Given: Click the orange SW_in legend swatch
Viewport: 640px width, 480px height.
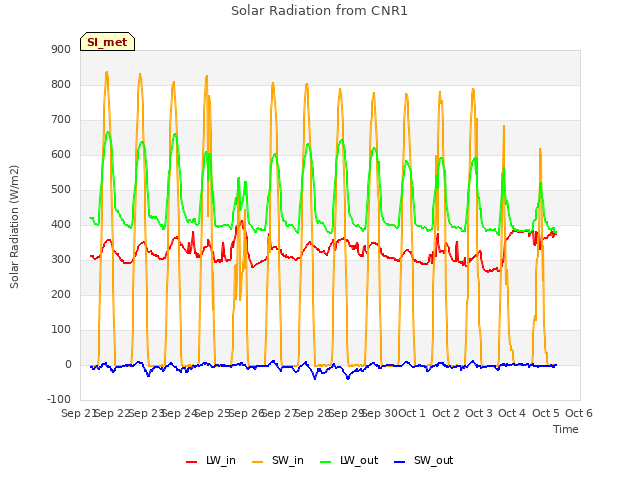Looking at the screenshot, I should coord(258,462).
